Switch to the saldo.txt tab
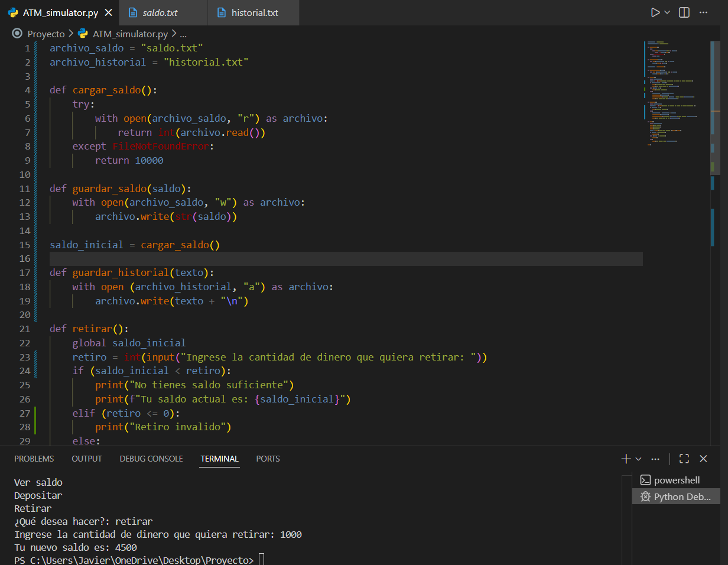This screenshot has height=565, width=728. 160,12
